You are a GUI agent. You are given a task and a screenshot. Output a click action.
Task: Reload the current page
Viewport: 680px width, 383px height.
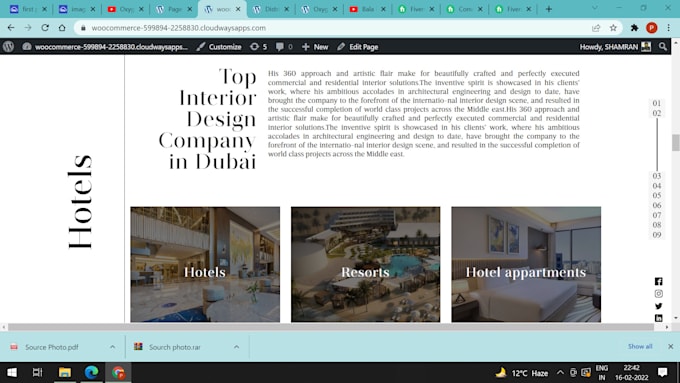pos(45,28)
